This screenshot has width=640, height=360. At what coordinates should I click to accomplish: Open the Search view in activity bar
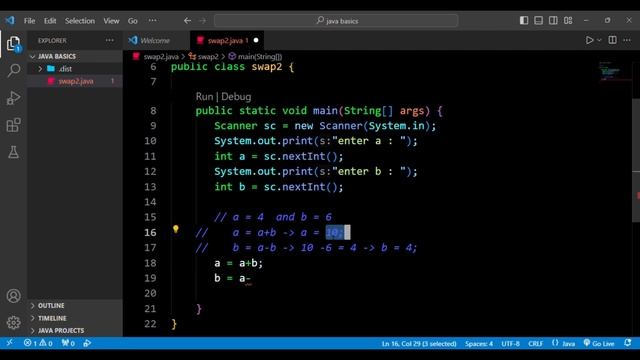pos(13,71)
